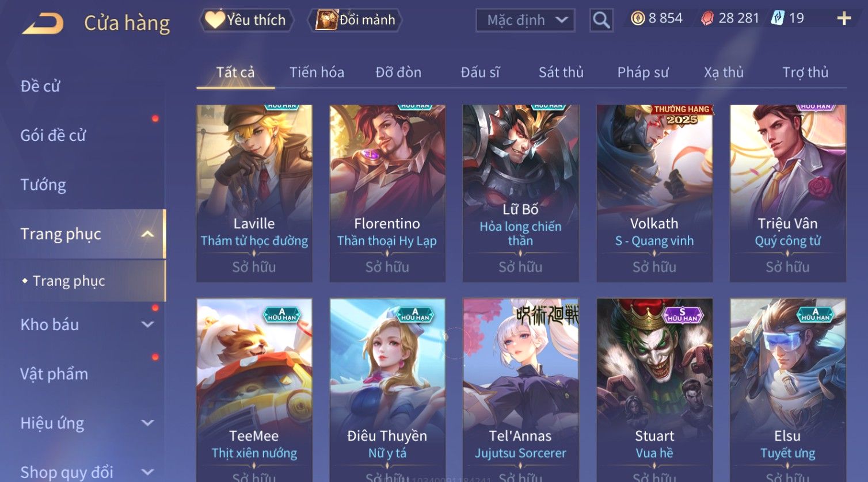The height and width of the screenshot is (482, 868).
Task: Switch to the Pháp sư tab
Action: click(x=643, y=72)
